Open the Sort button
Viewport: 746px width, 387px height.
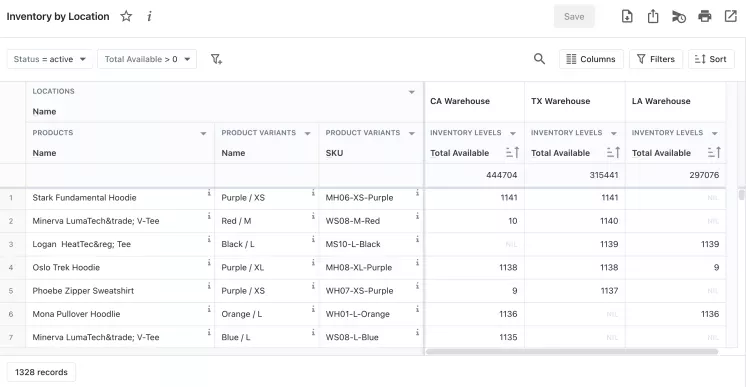(711, 59)
